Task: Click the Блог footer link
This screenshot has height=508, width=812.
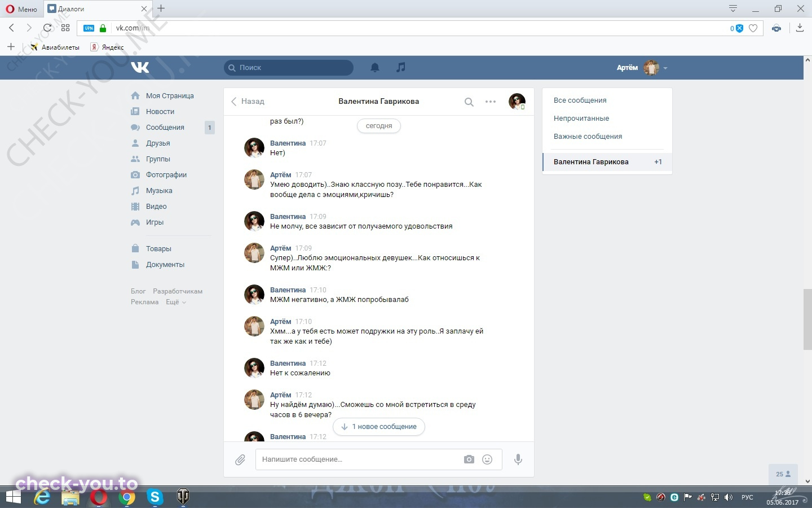Action: tap(138, 291)
